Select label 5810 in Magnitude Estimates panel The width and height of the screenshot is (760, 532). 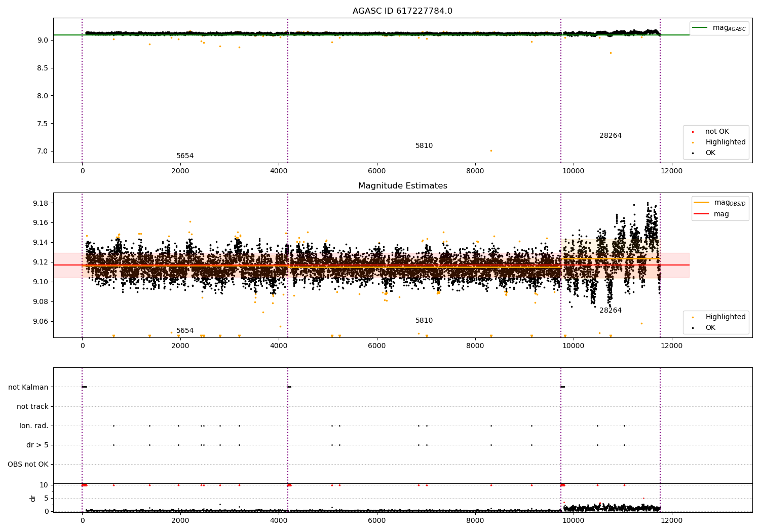tap(424, 321)
